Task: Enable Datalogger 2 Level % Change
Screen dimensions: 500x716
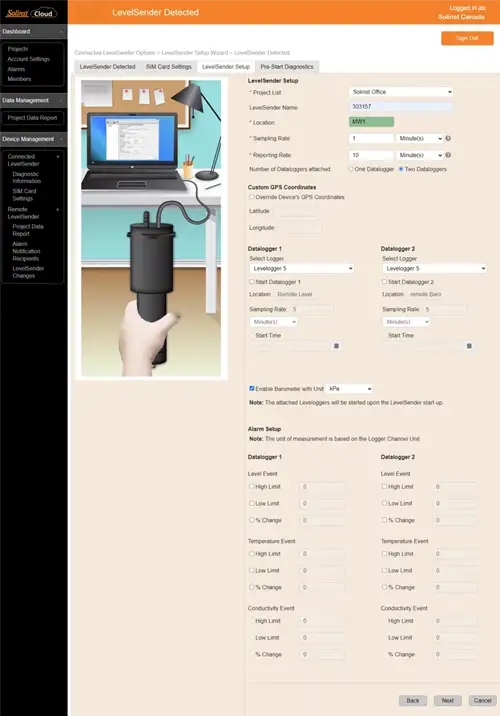Action: point(384,520)
